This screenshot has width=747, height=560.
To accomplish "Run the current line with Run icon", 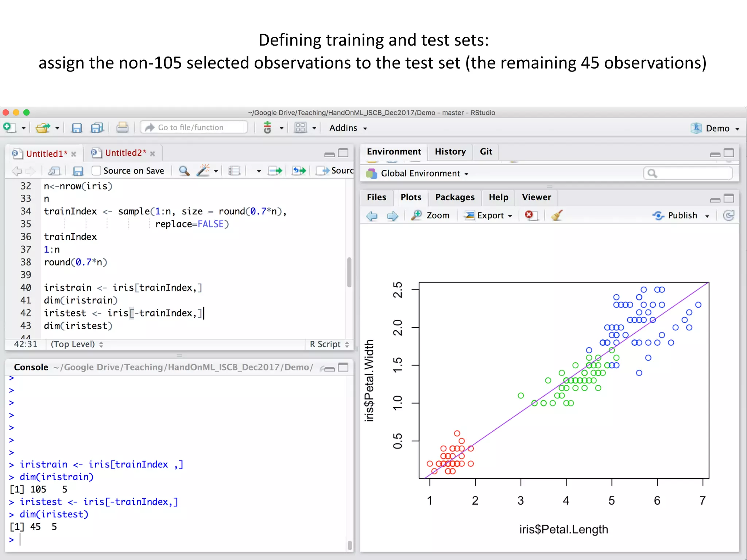I will (x=275, y=171).
